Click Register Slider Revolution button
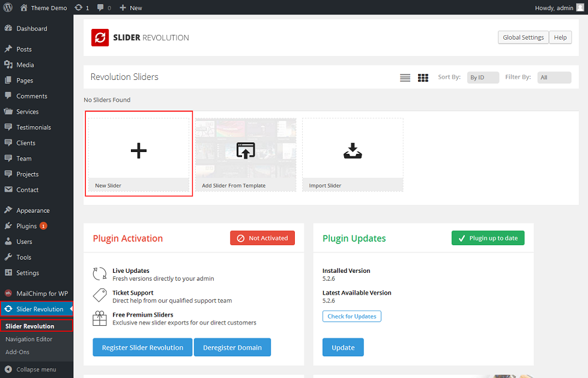 [x=142, y=347]
